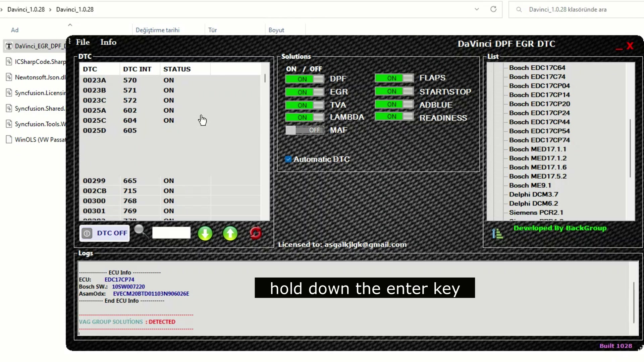Image resolution: width=644 pixels, height=362 pixels.
Task: Open the Info menu
Action: click(x=108, y=42)
